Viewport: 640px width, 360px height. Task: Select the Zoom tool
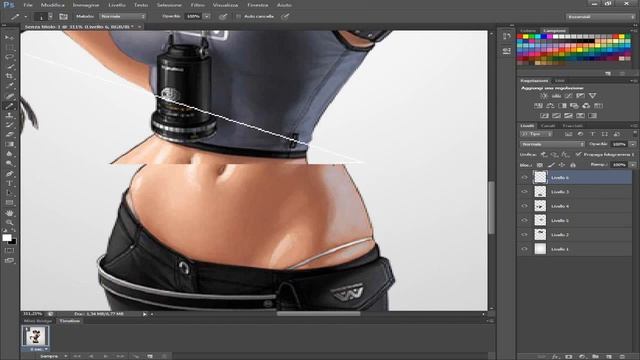[x=9, y=222]
